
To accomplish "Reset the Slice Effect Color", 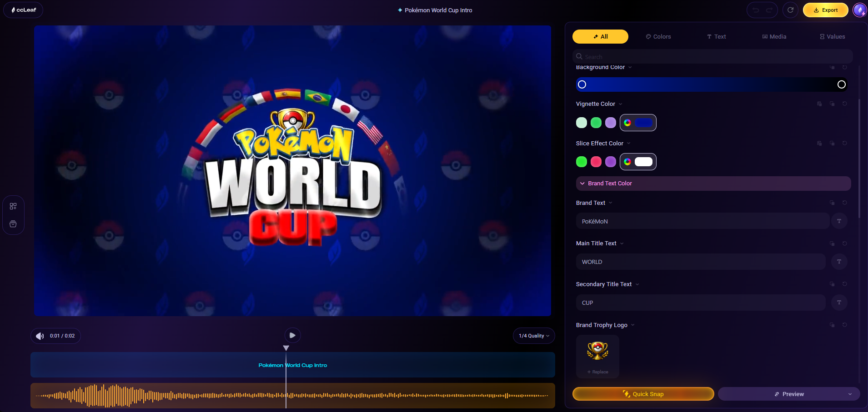I will pyautogui.click(x=844, y=144).
